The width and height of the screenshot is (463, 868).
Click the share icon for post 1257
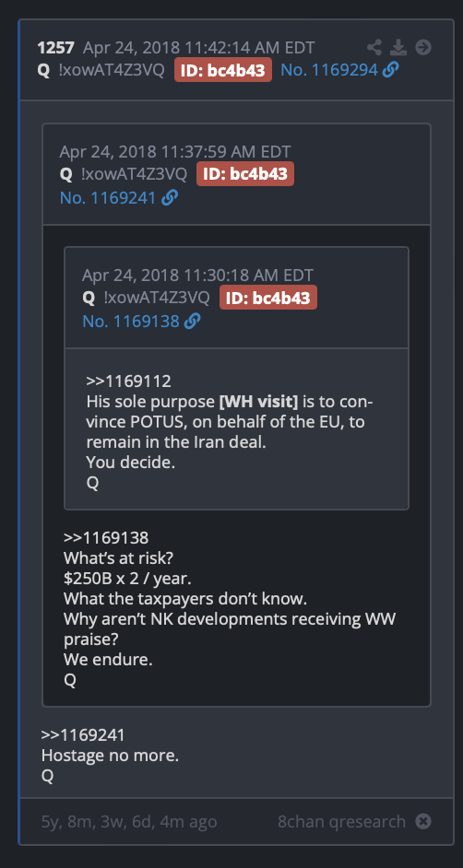pyautogui.click(x=374, y=48)
